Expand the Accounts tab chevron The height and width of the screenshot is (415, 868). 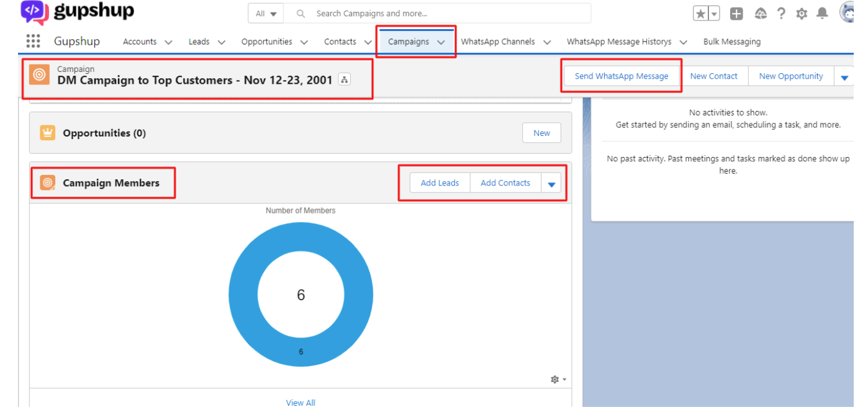(168, 42)
